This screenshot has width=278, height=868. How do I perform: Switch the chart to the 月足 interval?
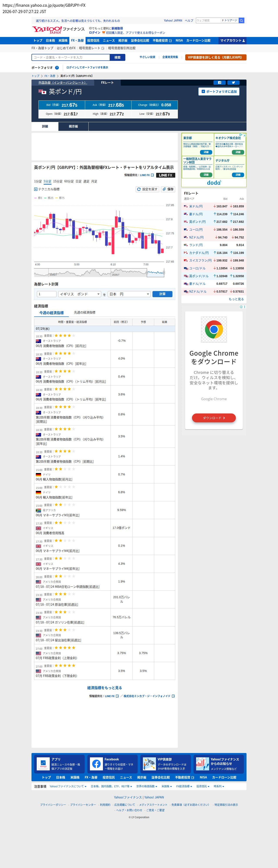(x=94, y=181)
